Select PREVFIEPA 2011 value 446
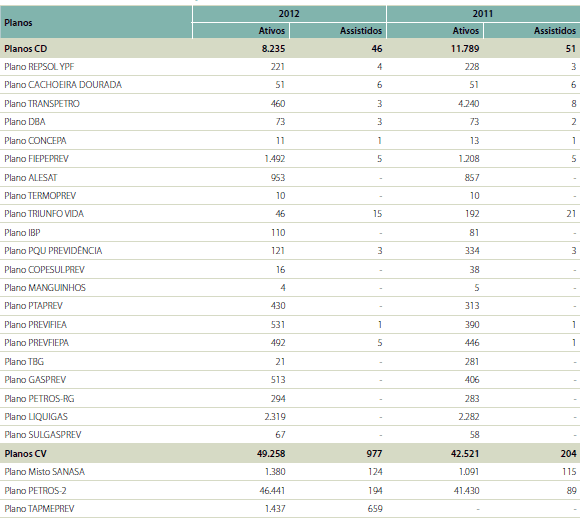 tap(472, 343)
